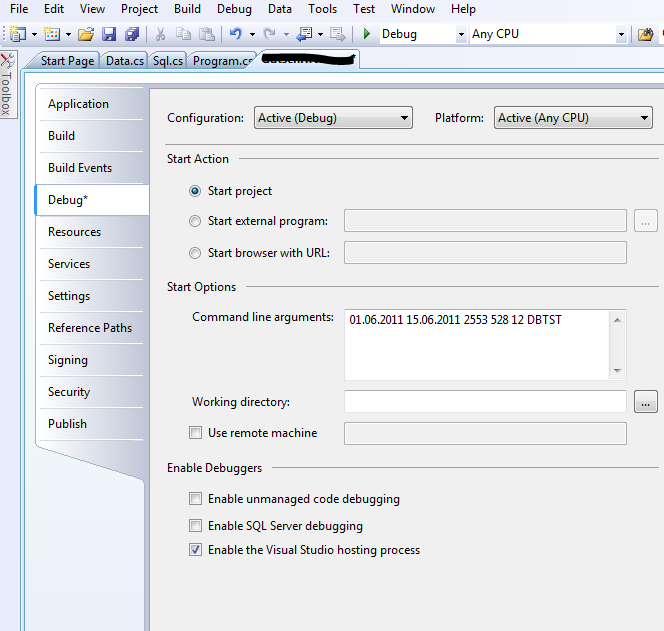Open the Tools menu
Image resolution: width=664 pixels, height=631 pixels.
pos(322,9)
